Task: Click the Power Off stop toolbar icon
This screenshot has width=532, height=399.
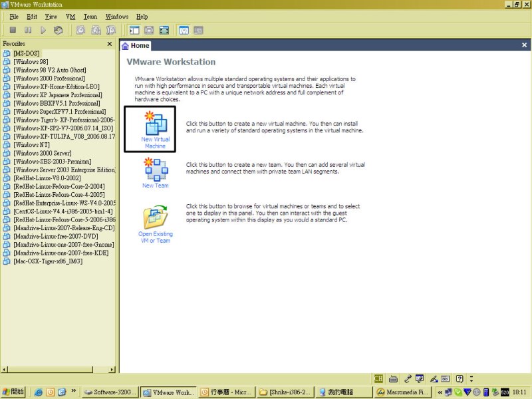Action: (13, 30)
